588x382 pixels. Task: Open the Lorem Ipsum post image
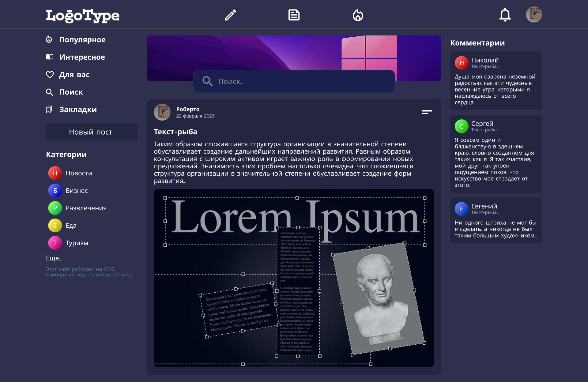pyautogui.click(x=294, y=278)
